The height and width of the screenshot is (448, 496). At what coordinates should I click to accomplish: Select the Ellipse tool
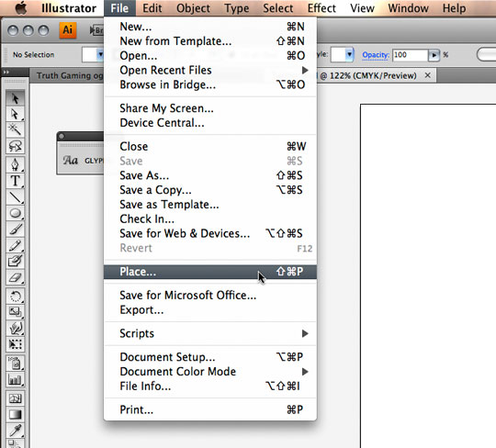pyautogui.click(x=15, y=213)
